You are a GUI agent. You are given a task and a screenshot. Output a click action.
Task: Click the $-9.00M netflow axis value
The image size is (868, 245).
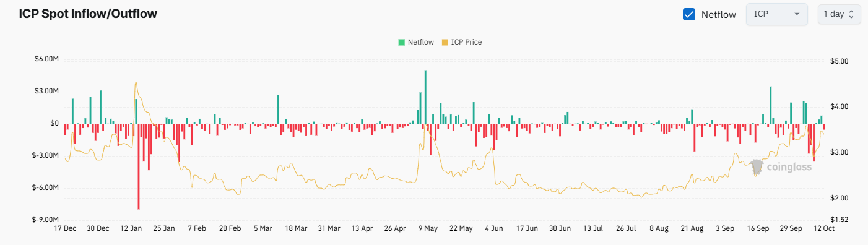[x=46, y=220]
